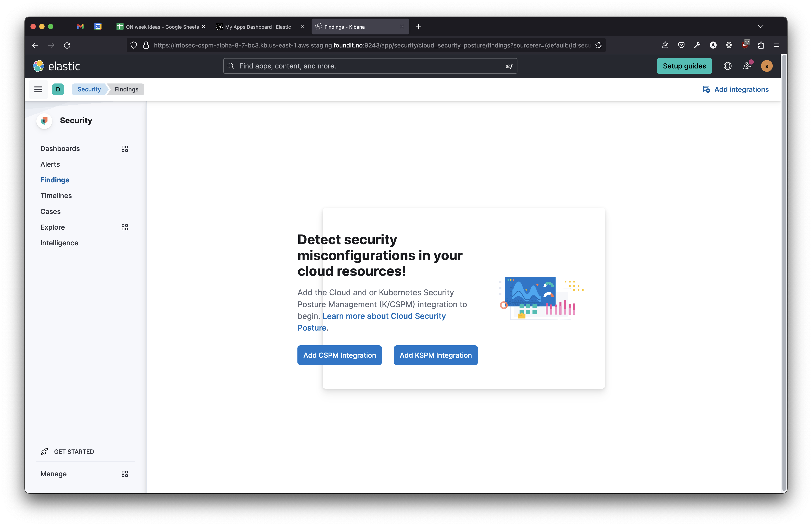Click the Add integrations icon in the toolbar
Image resolution: width=812 pixels, height=526 pixels.
[x=706, y=89]
